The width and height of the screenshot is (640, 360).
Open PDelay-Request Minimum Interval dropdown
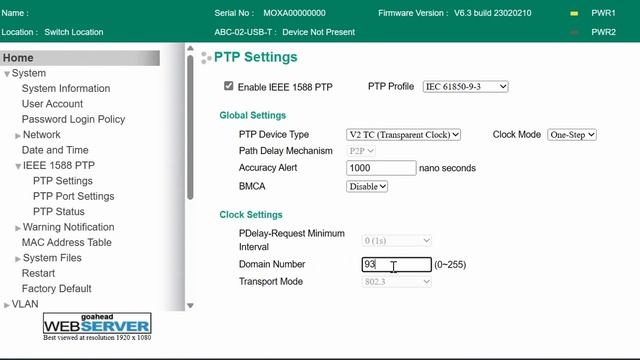396,241
